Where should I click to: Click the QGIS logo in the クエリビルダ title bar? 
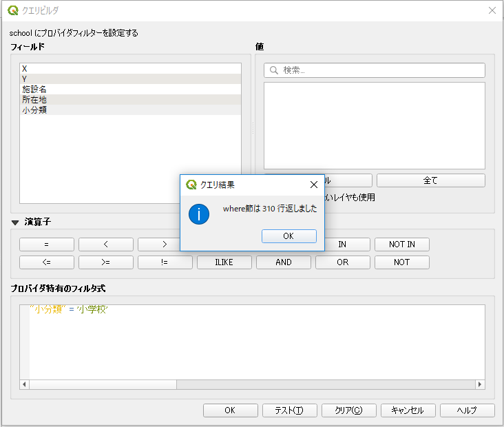13,10
